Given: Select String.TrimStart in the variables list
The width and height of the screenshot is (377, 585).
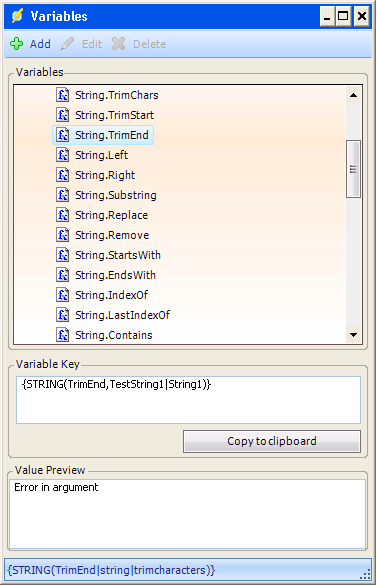Looking at the screenshot, I should [x=115, y=115].
